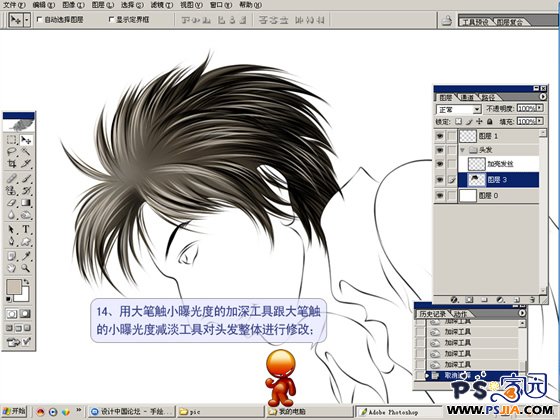This screenshot has height=420, width=560.
Task: Select the Hand tool
Action: (12, 268)
